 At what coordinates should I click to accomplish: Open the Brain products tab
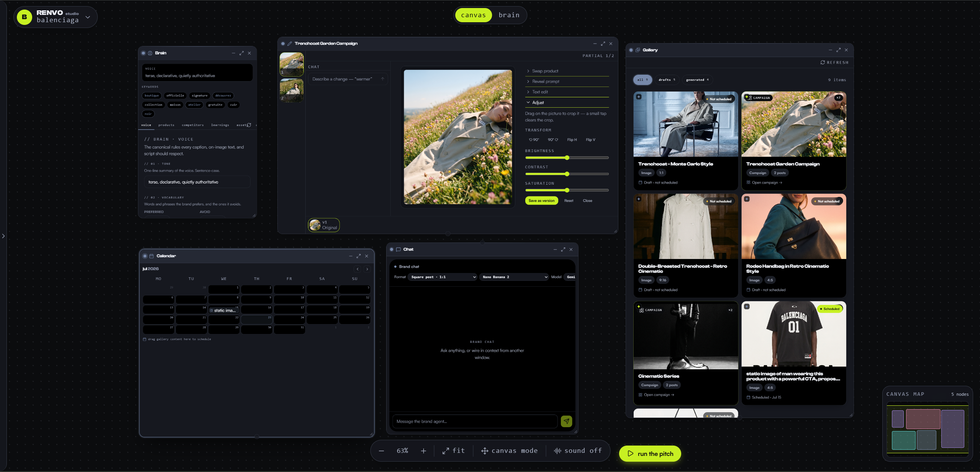166,125
